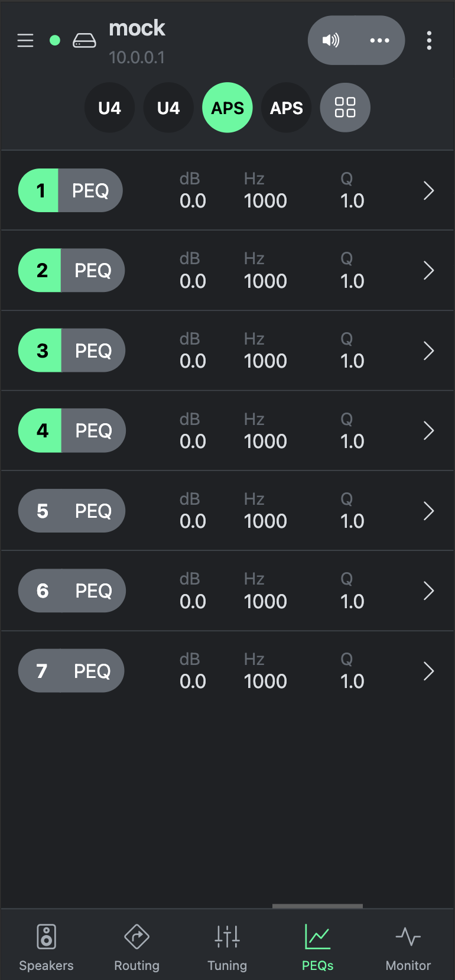
Task: Click the speaker volume icon
Action: click(x=331, y=40)
